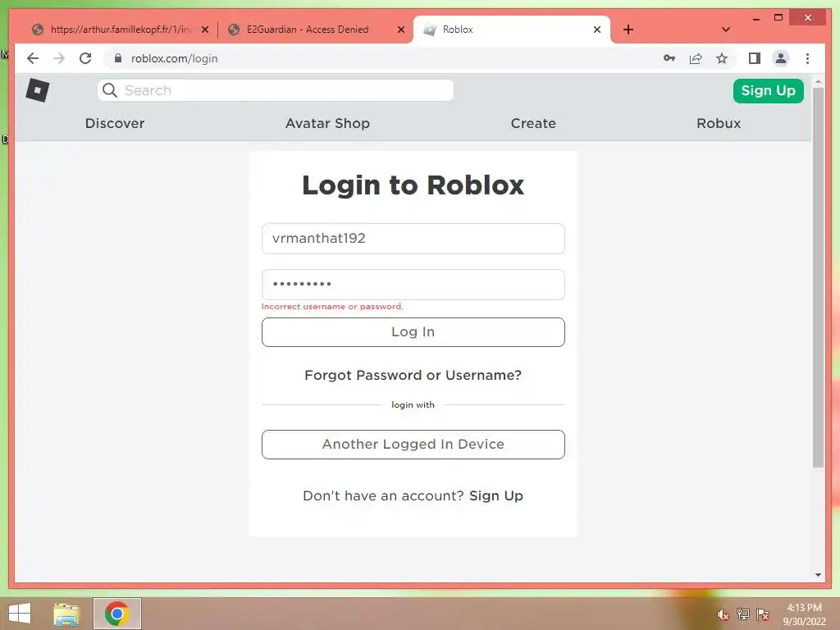Click Another Logged In Device button
Image resolution: width=840 pixels, height=630 pixels.
coord(413,444)
